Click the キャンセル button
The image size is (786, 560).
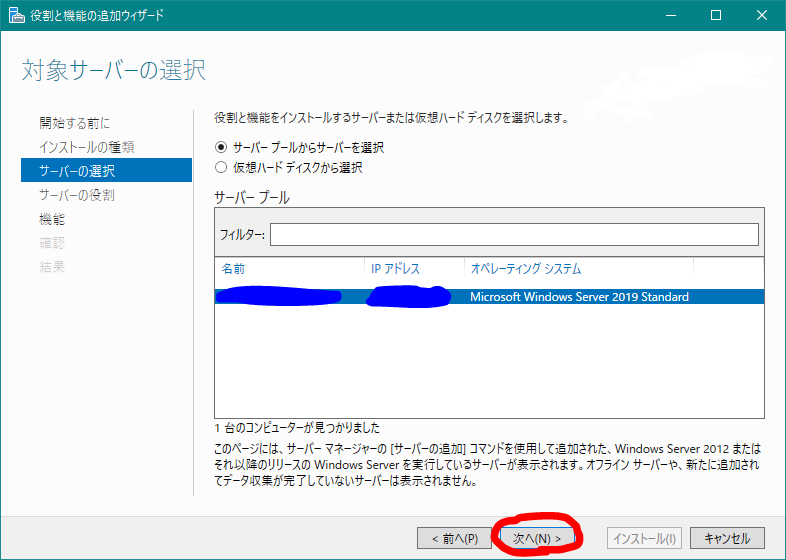[727, 538]
